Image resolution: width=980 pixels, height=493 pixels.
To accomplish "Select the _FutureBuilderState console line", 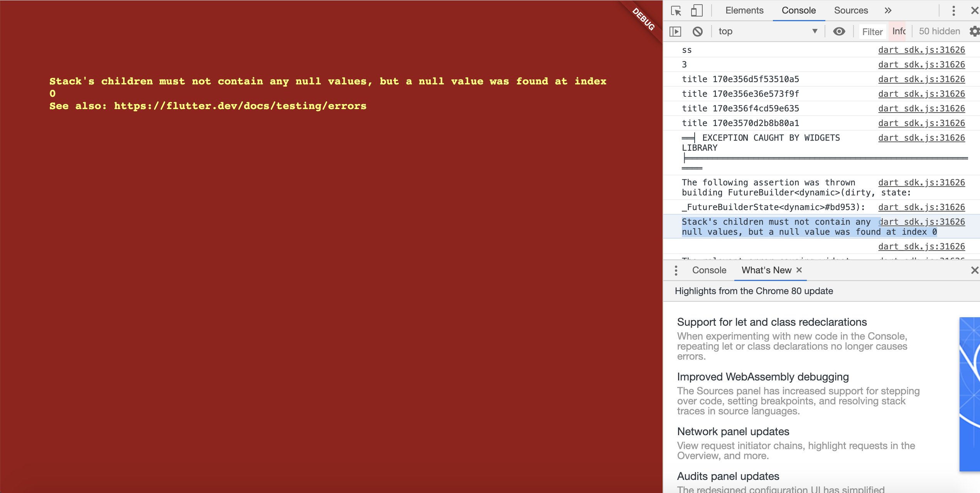I will tap(773, 207).
